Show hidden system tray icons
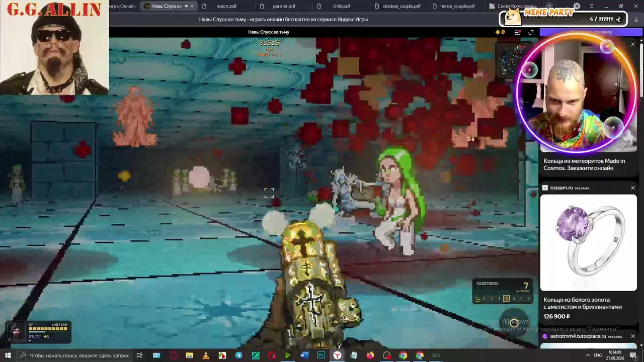This screenshot has height=362, width=644. click(x=588, y=355)
